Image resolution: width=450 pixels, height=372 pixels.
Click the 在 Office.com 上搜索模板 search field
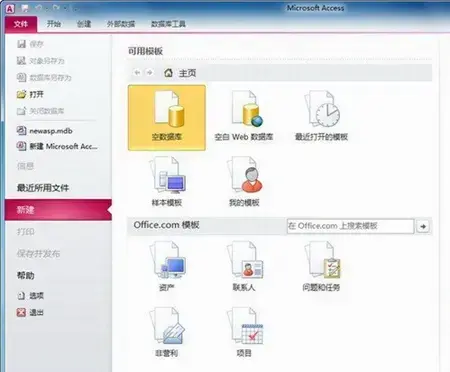350,226
